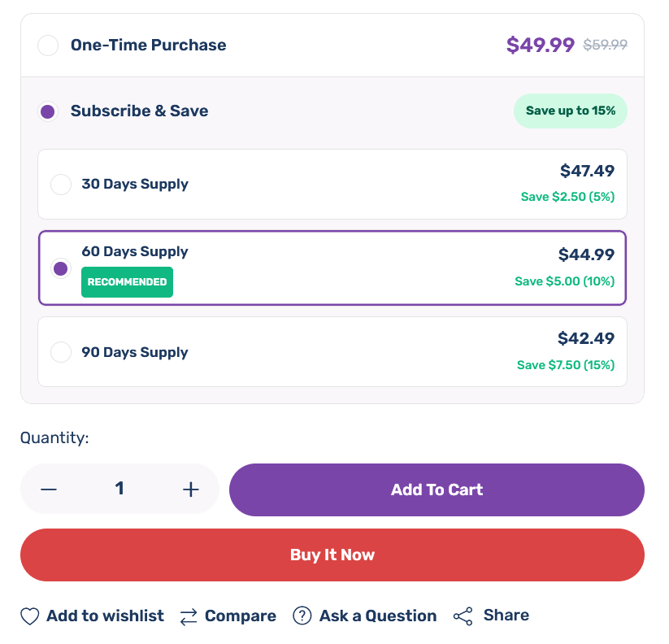
Task: Select the One-Time Purchase radio button
Action: pyautogui.click(x=48, y=46)
